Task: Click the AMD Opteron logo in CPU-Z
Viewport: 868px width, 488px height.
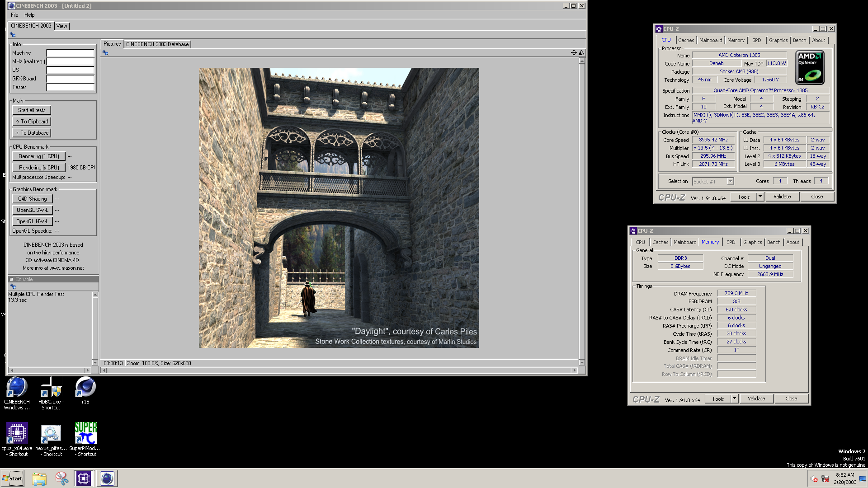Action: pyautogui.click(x=810, y=67)
